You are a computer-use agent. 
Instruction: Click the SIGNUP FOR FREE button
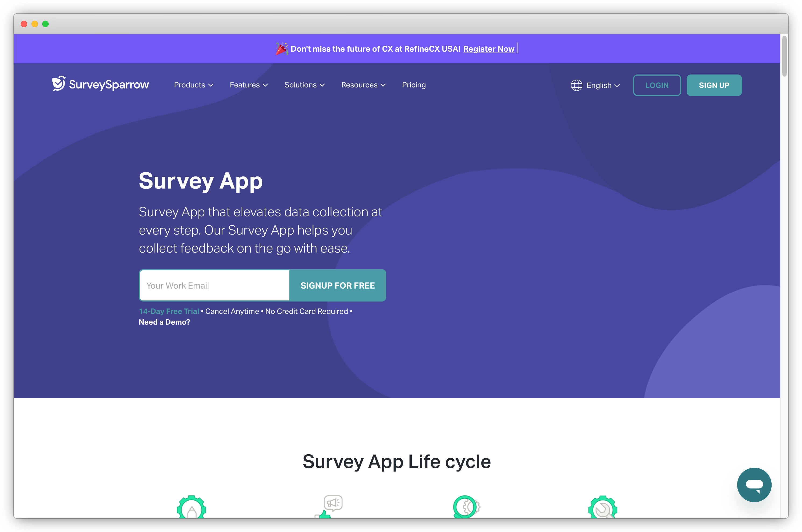pyautogui.click(x=338, y=286)
